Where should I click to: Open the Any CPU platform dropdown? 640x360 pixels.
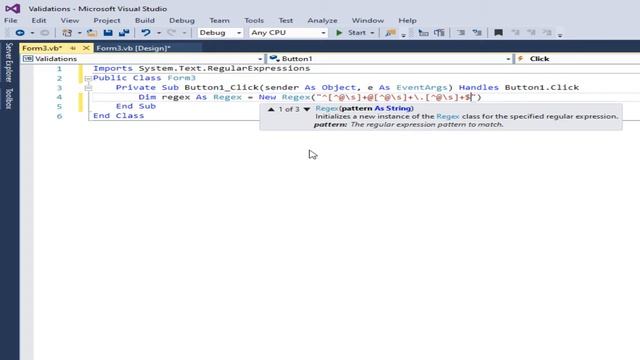(x=288, y=33)
